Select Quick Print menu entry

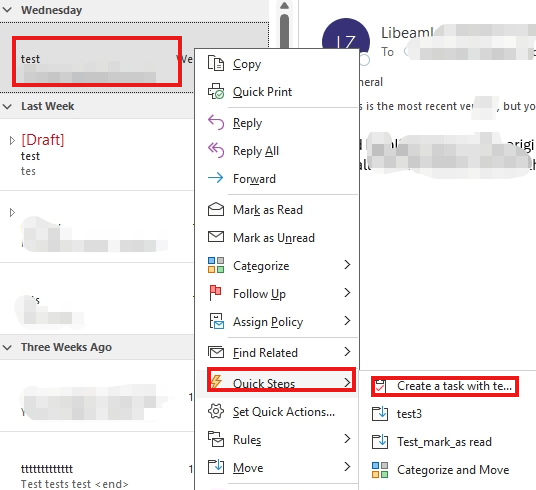[x=277, y=92]
